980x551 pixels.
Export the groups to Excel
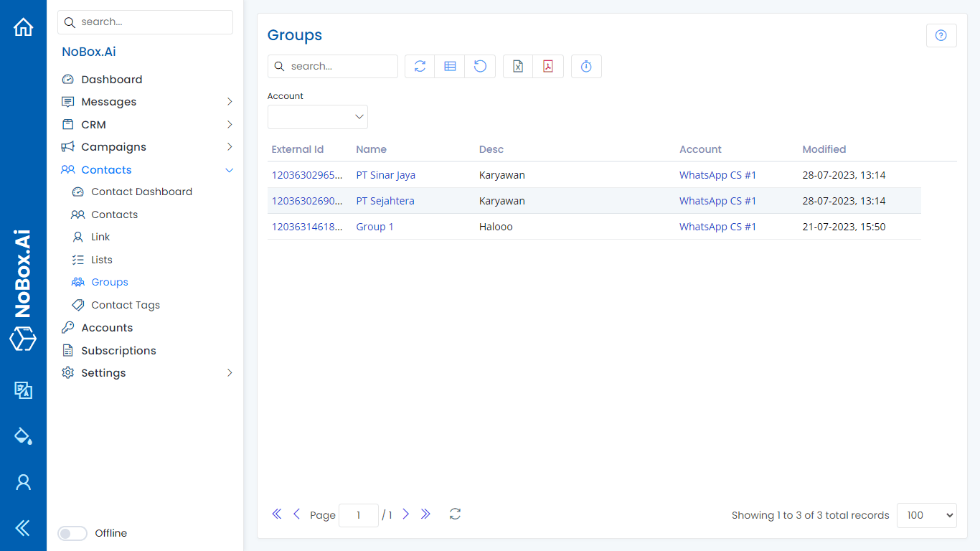click(517, 66)
